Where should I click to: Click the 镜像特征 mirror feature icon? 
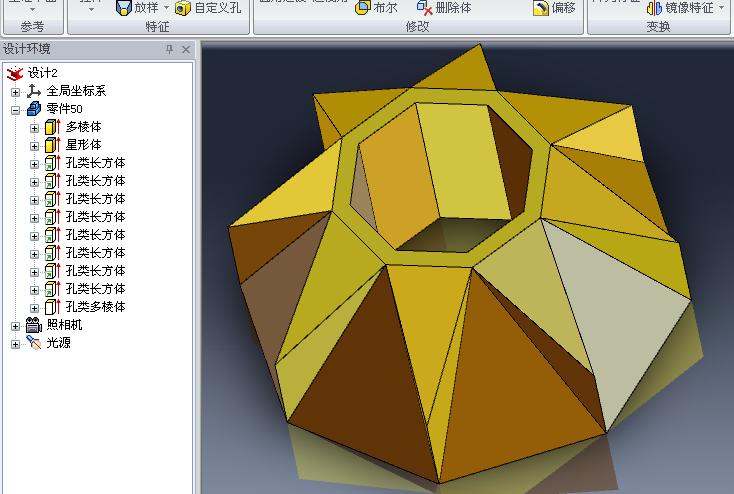654,8
